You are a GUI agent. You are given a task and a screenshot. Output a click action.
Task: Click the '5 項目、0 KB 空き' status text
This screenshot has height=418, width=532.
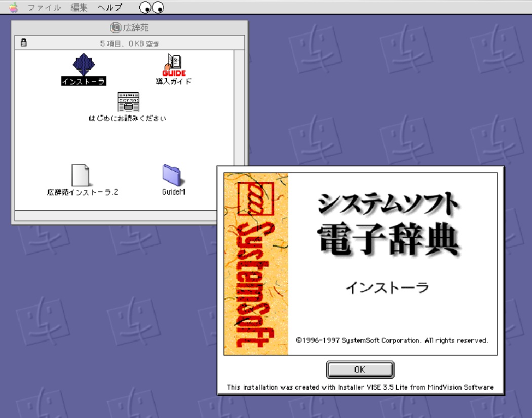[x=130, y=44]
